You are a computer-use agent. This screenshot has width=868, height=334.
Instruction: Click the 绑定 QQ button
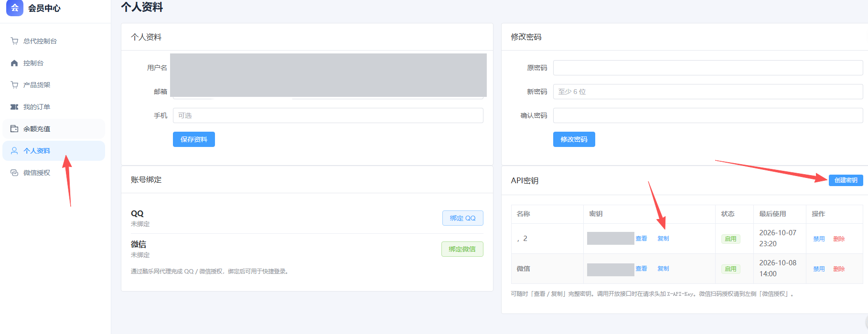point(462,218)
